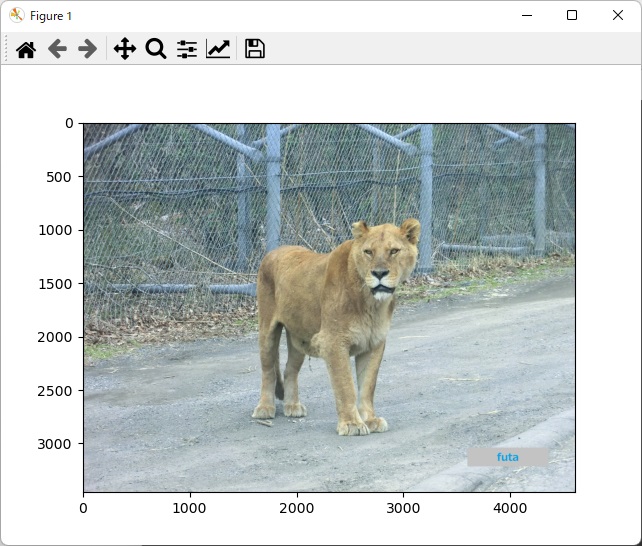Minimize the Figure 1 window

(526, 16)
